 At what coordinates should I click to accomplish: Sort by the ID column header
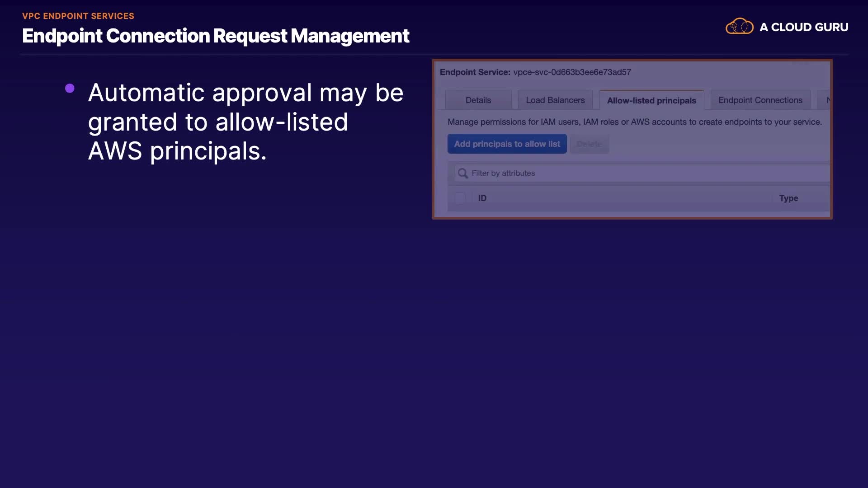(482, 198)
